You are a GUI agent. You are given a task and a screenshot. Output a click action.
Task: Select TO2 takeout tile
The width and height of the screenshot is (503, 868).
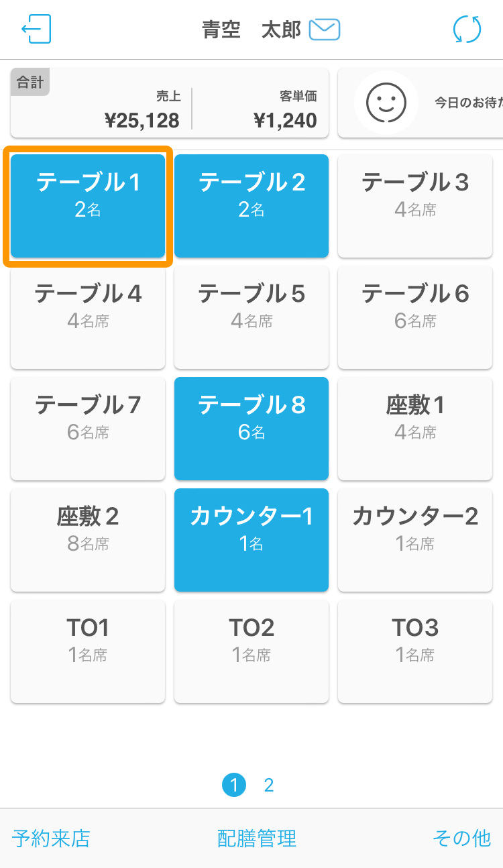(x=251, y=651)
